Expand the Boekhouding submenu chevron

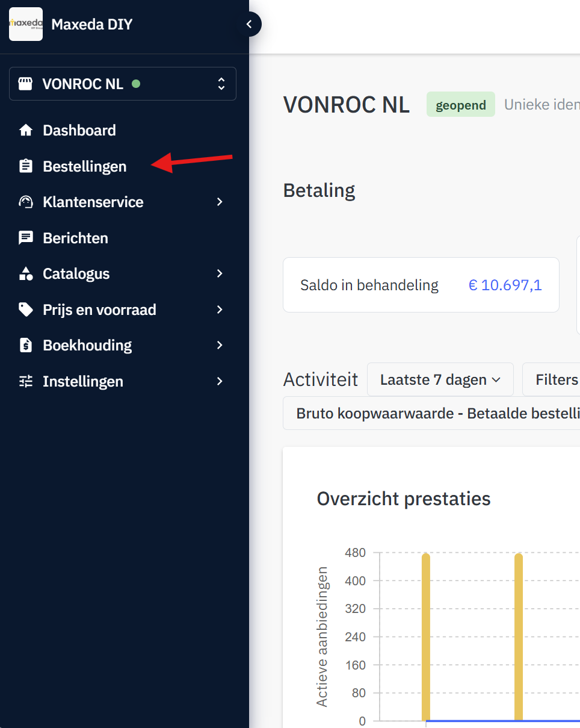(x=220, y=345)
